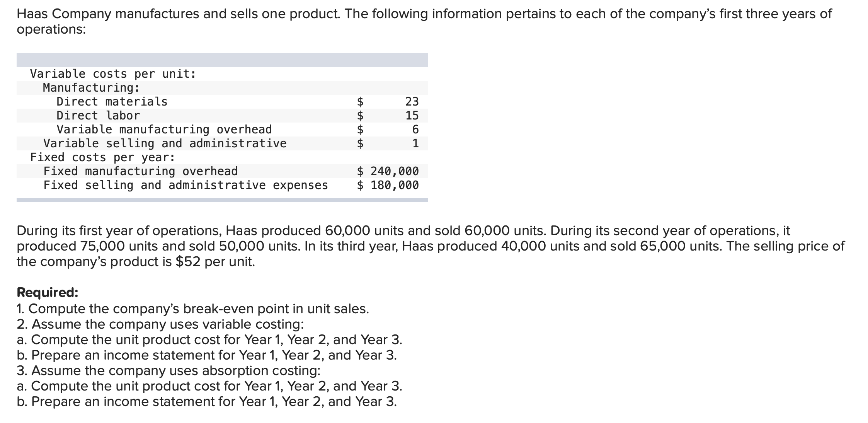The height and width of the screenshot is (423, 868).
Task: Click the direct materials value 23
Action: [412, 102]
